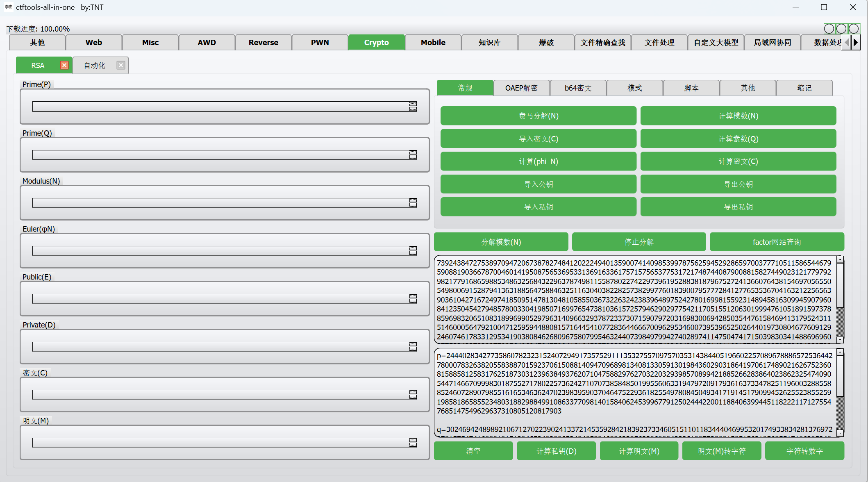868x482 pixels.
Task: Open the 其他 main category tab
Action: click(37, 43)
